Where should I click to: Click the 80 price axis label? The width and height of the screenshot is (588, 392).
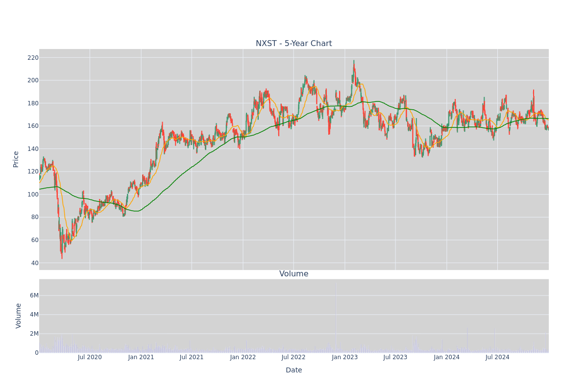click(x=34, y=217)
